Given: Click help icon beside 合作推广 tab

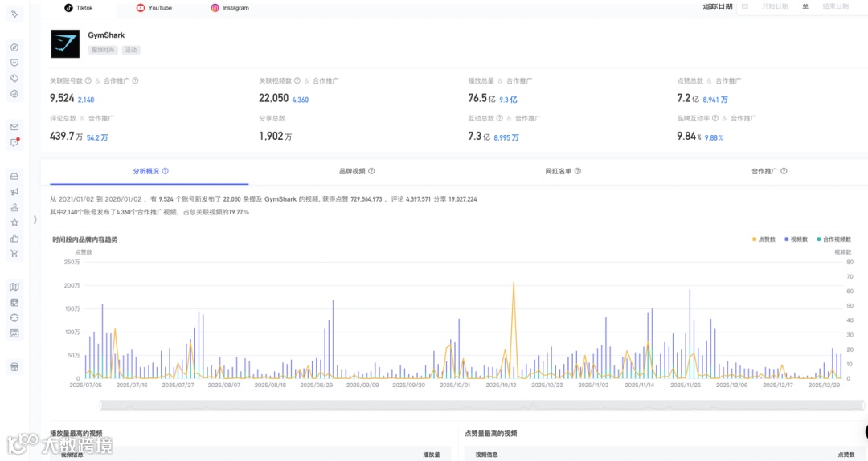Looking at the screenshot, I should [x=784, y=171].
